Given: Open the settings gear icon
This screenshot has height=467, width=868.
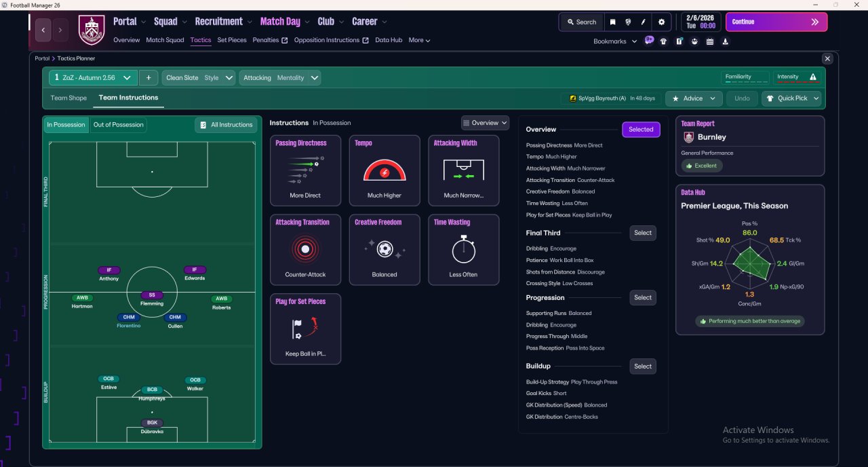Looking at the screenshot, I should tap(662, 22).
